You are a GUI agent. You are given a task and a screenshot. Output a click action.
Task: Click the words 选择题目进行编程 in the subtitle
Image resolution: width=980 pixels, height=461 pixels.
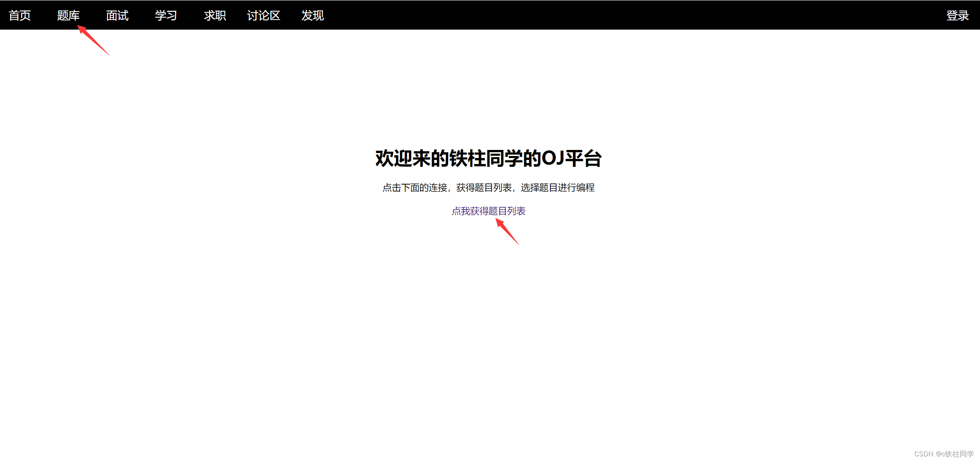point(558,188)
